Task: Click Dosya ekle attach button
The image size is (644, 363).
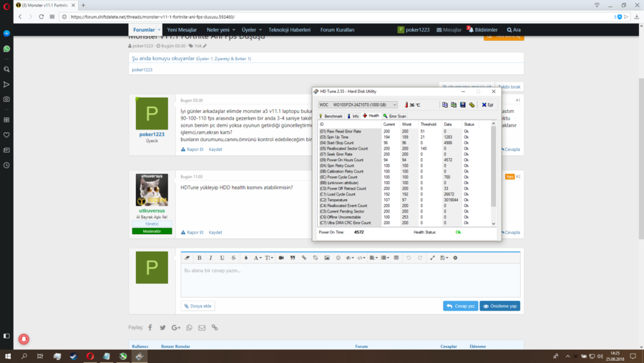Action: click(x=197, y=306)
